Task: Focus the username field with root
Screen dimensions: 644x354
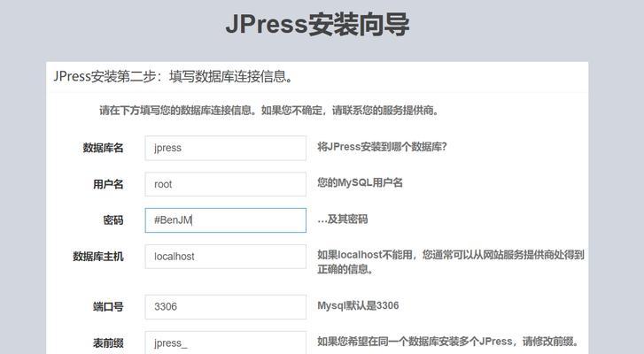Action: click(x=226, y=184)
